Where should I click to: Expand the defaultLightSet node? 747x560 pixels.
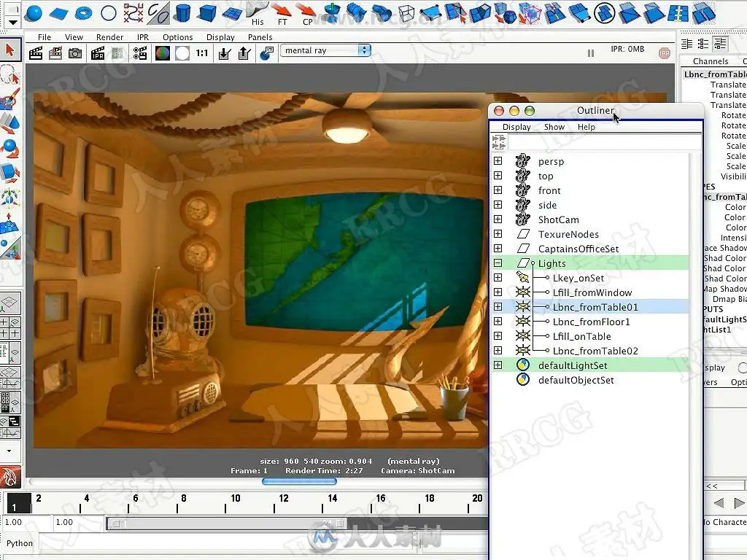(498, 365)
